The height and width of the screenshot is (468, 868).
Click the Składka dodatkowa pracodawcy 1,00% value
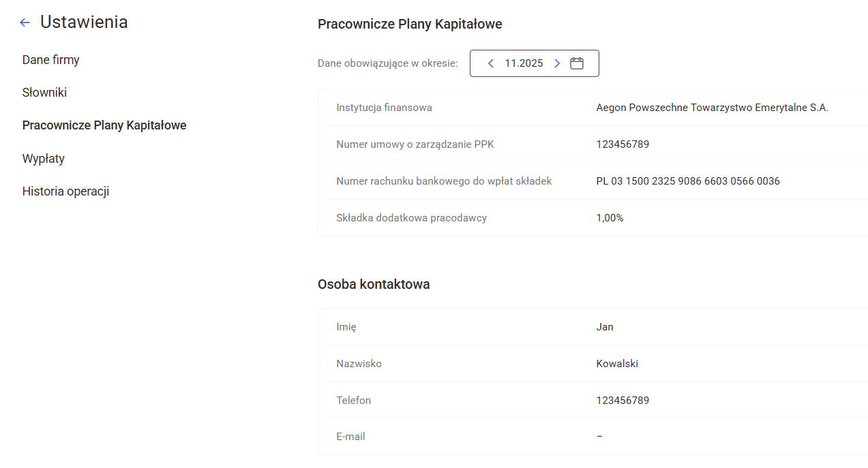[610, 218]
